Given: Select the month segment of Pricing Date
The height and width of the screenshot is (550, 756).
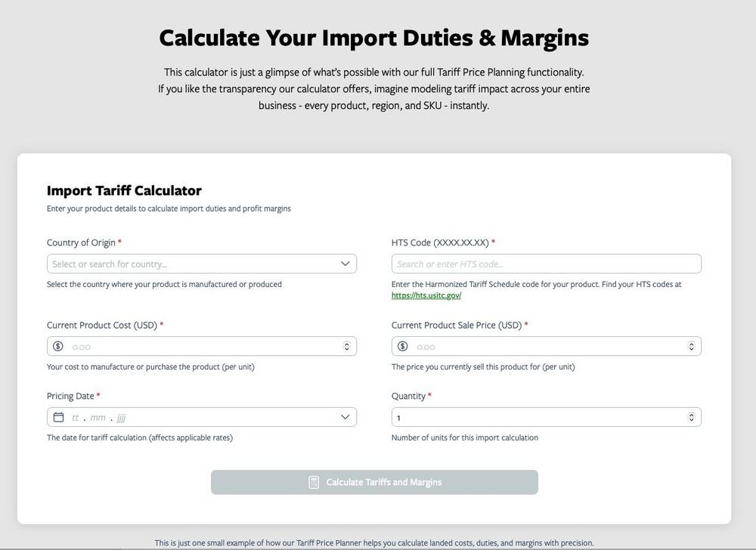Looking at the screenshot, I should (x=98, y=418).
